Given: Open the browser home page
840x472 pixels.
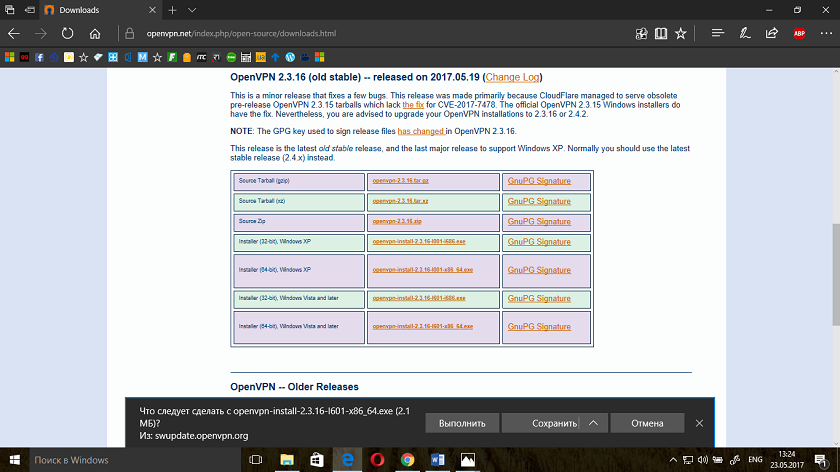Looking at the screenshot, I should (x=95, y=34).
